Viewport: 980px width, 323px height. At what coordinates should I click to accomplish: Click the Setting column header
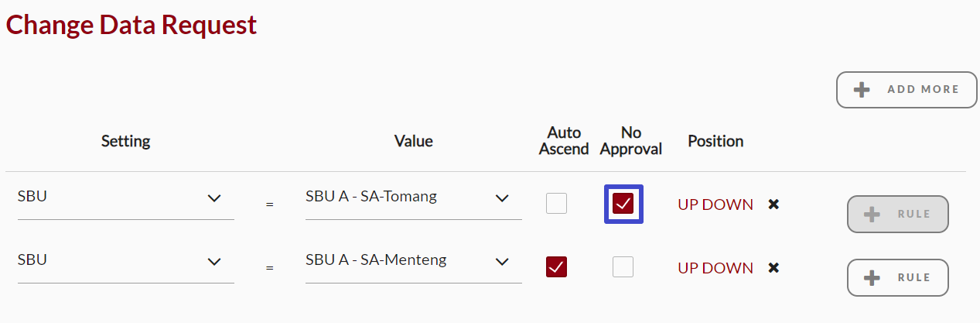125,141
